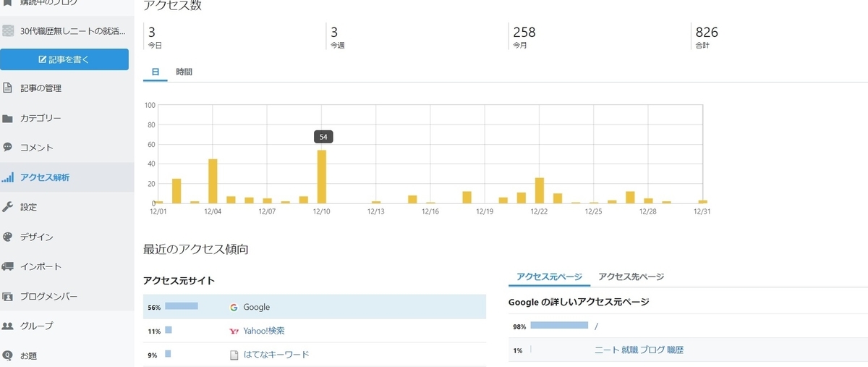Image resolution: width=868 pixels, height=367 pixels.
Task: Click the 12/04 bar in the chart
Action: pyautogui.click(x=213, y=181)
